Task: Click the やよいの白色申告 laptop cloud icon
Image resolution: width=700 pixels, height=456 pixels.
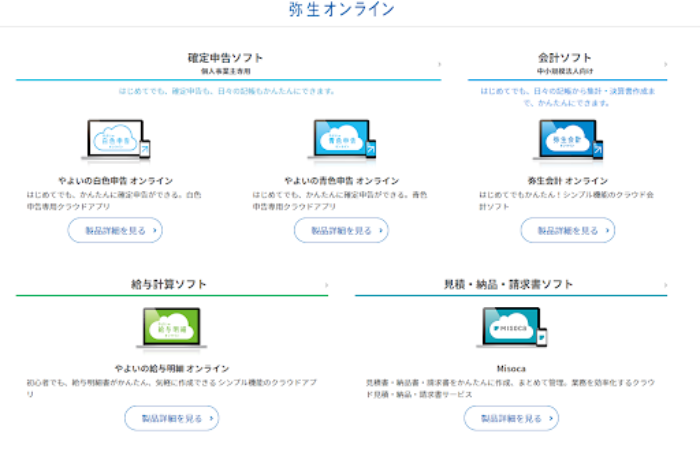Action: click(x=115, y=141)
